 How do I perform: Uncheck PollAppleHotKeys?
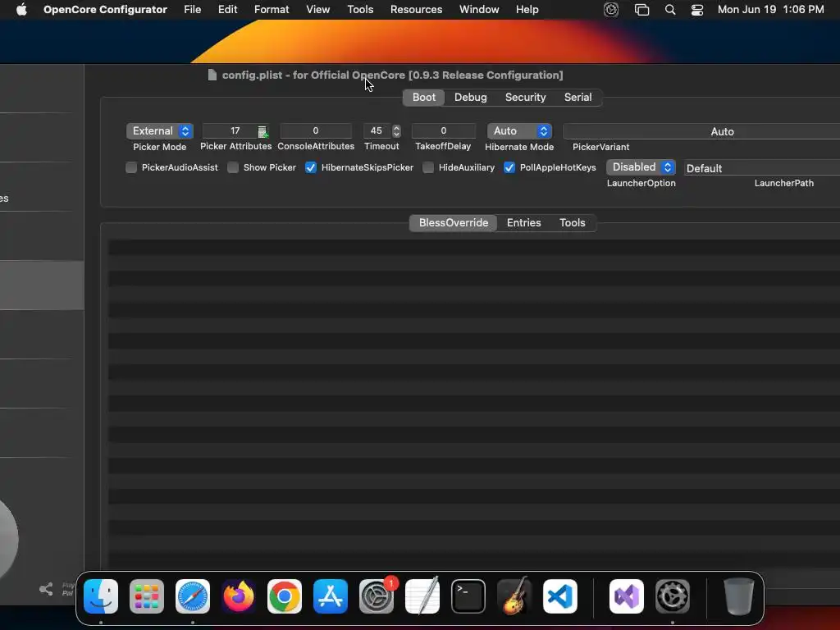click(509, 167)
